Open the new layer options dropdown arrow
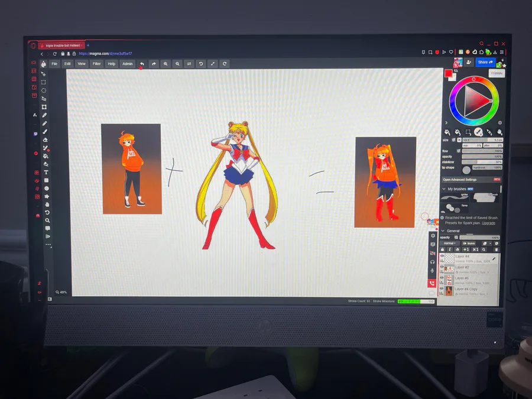The image size is (532, 399). tap(491, 244)
